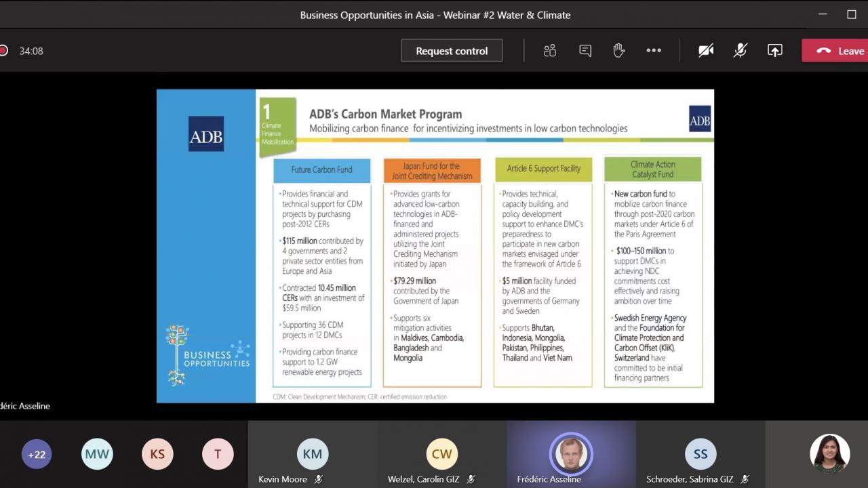868x488 pixels.
Task: Click the 'Swedish Energy Agency' text
Action: (650, 318)
